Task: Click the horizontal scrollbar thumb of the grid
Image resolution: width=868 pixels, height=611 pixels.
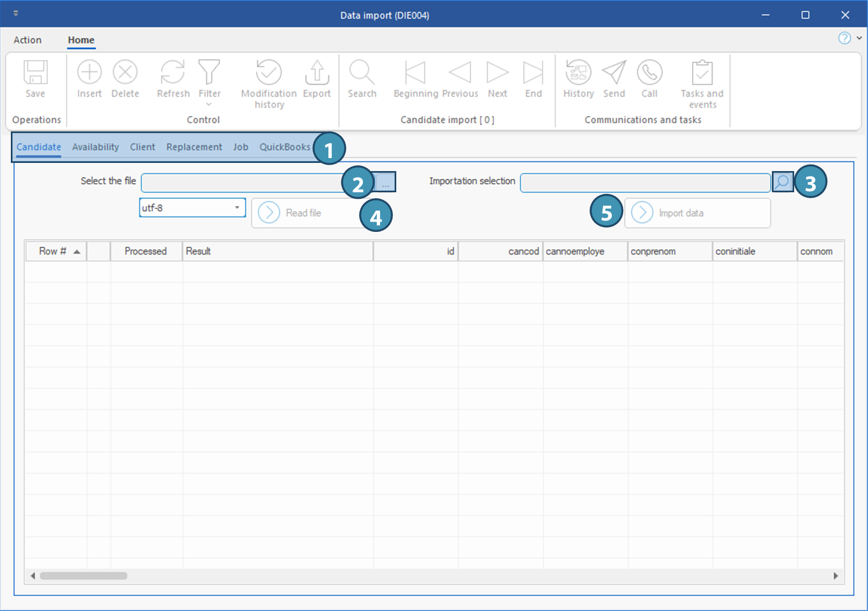Action: click(x=84, y=576)
